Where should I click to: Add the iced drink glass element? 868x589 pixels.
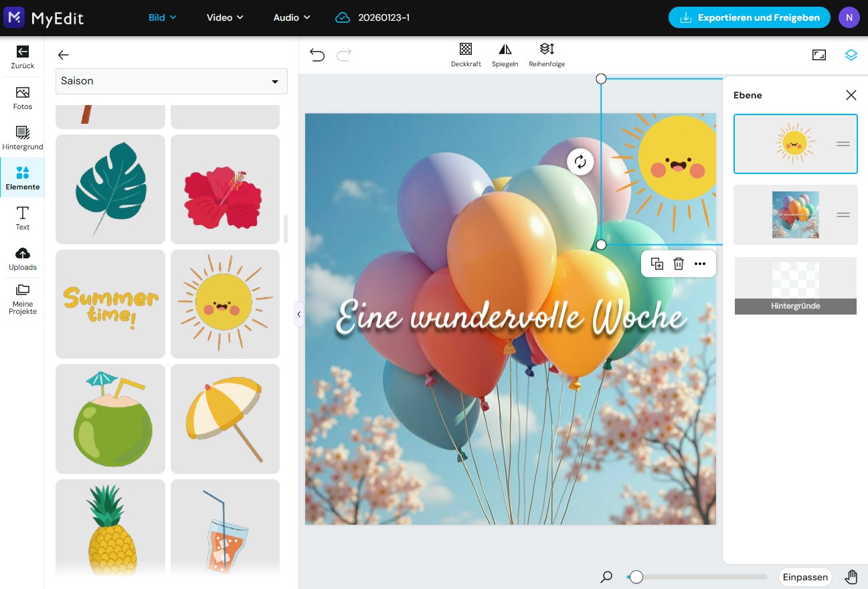click(225, 527)
